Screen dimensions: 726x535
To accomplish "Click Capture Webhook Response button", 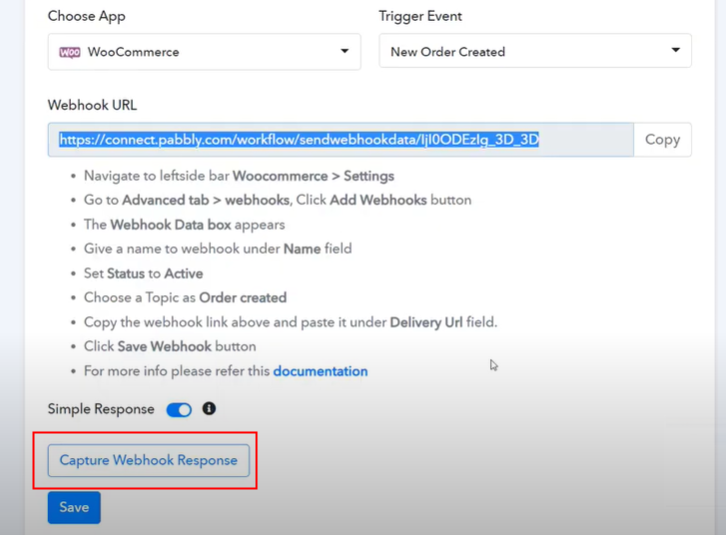I will click(x=149, y=460).
